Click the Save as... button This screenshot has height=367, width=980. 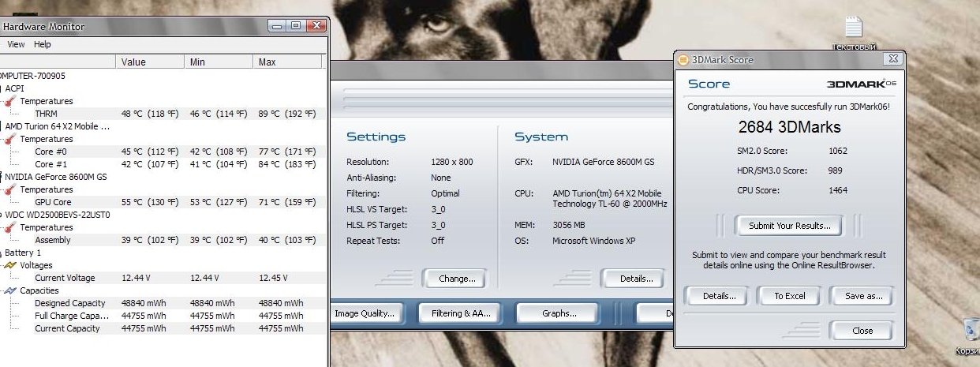tap(862, 297)
